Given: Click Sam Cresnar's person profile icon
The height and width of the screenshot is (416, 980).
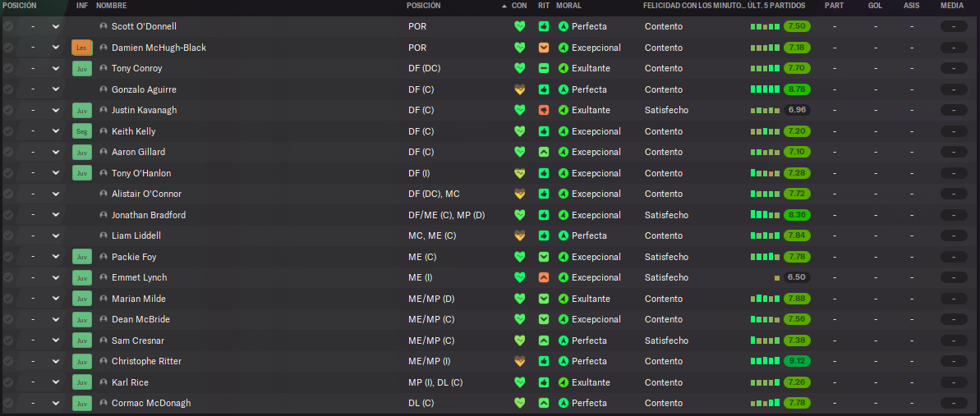Looking at the screenshot, I should tap(104, 341).
